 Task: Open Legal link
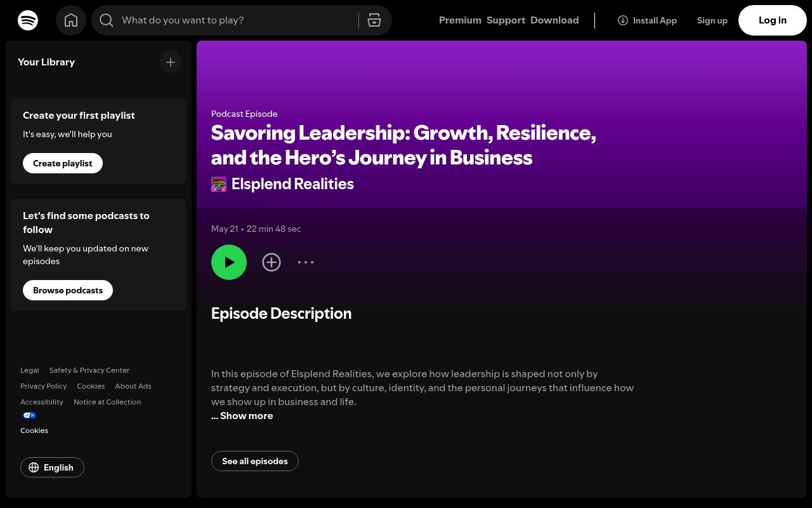coord(30,370)
